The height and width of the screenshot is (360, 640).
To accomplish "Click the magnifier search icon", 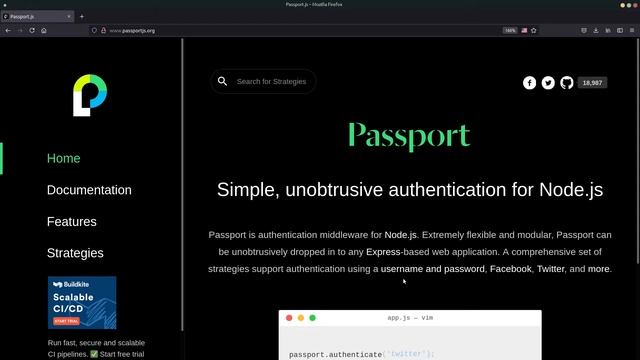I will pos(222,81).
